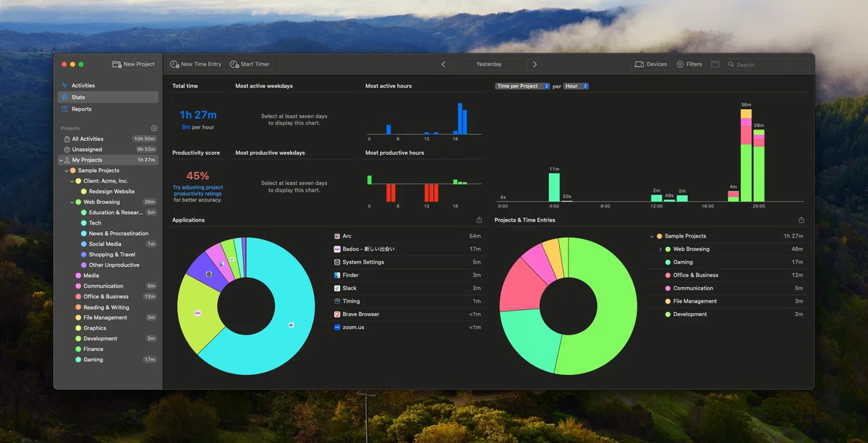Open the Filters toolbar option

[x=689, y=64]
